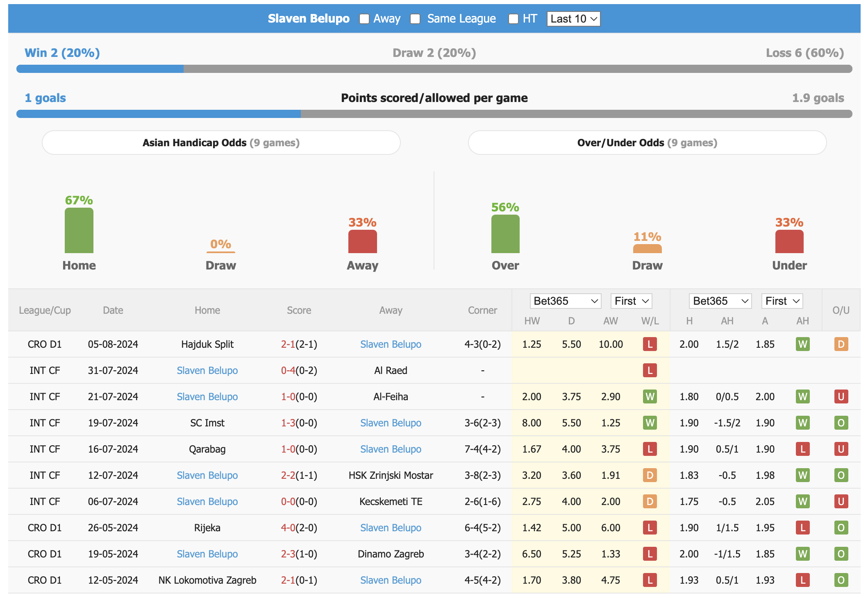
Task: Click the red AH L badge in Qarabag row
Action: coord(802,449)
